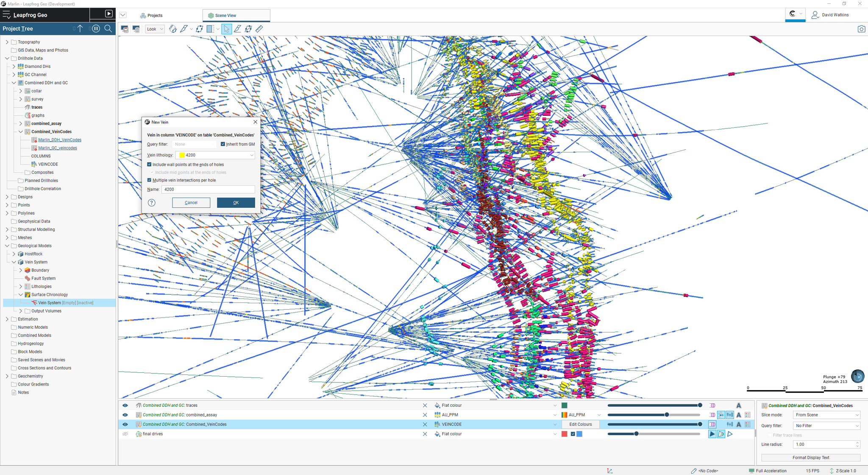This screenshot has width=868, height=475.
Task: Open David Watkins user menu
Action: click(x=830, y=15)
